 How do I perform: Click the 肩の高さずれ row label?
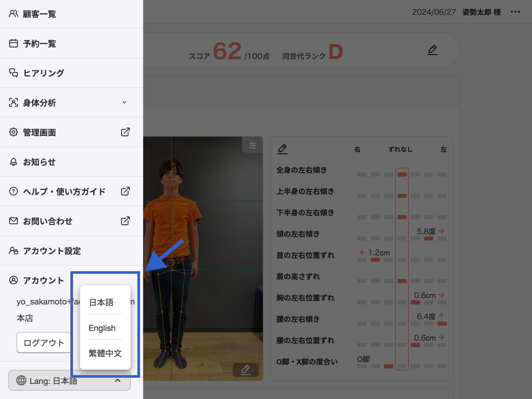(x=298, y=277)
